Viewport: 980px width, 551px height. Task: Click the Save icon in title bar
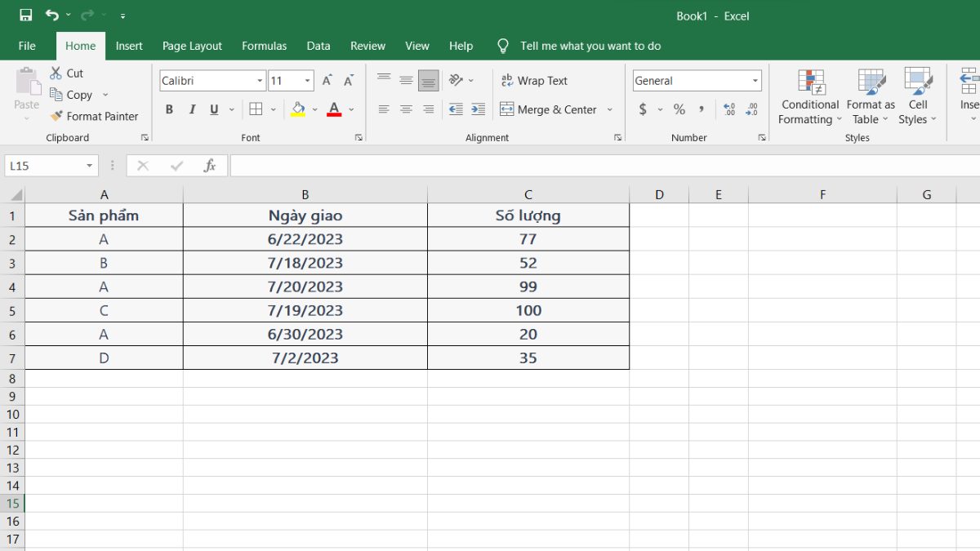(x=25, y=16)
